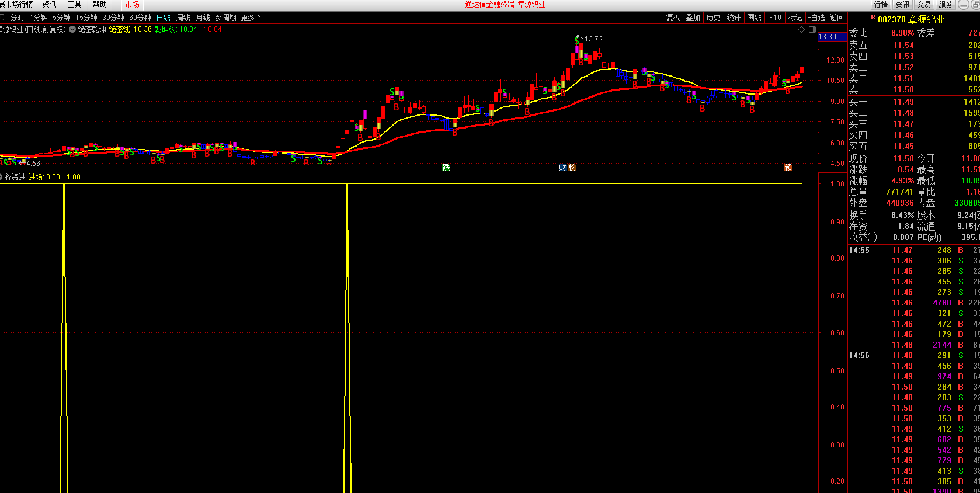Click the 叠加 overlay button
This screenshot has width=980, height=493.
tap(693, 18)
